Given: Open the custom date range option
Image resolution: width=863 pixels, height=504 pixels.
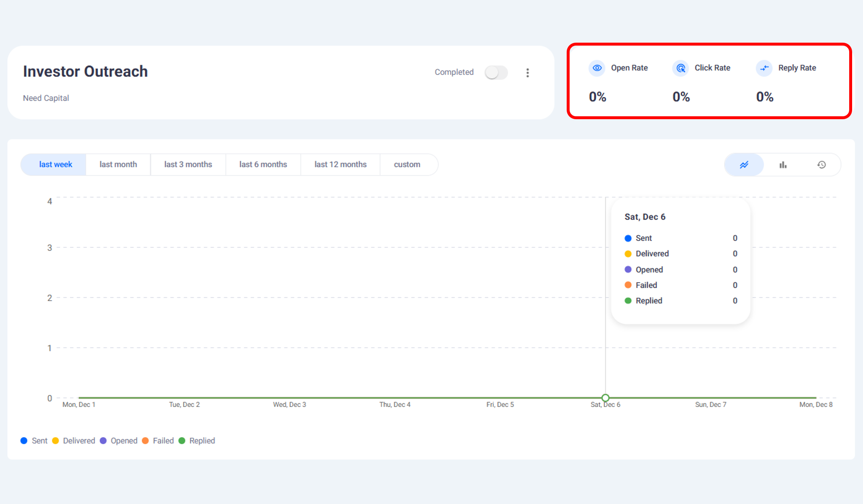Looking at the screenshot, I should click(407, 164).
